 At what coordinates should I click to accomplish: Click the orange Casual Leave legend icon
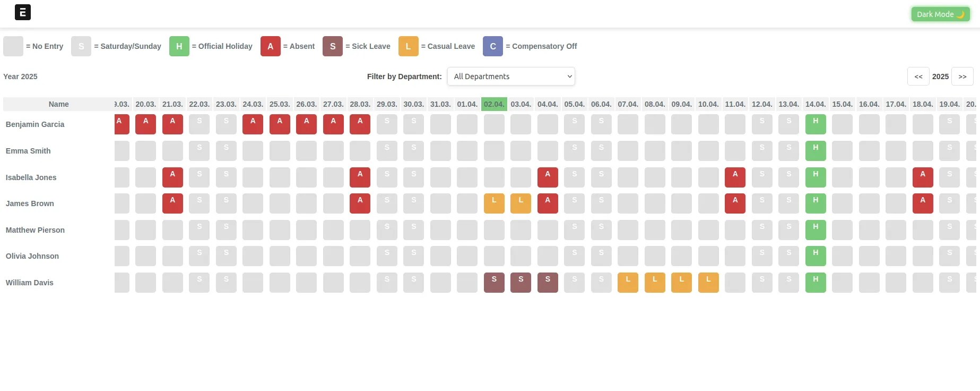point(409,46)
